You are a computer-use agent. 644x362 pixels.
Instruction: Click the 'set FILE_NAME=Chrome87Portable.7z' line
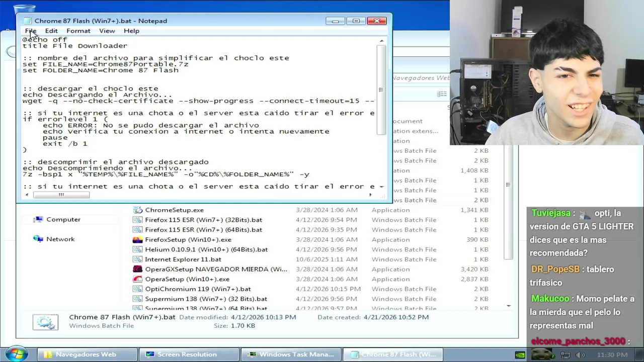click(105, 64)
